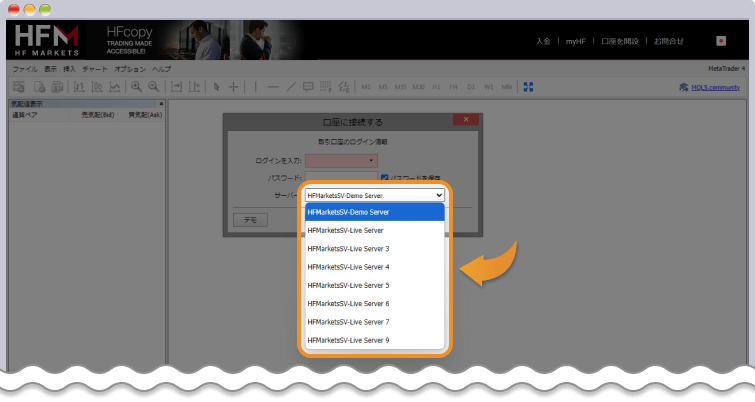The image size is (755, 402).
Task: Open the MQL5.community link
Action: [x=716, y=87]
